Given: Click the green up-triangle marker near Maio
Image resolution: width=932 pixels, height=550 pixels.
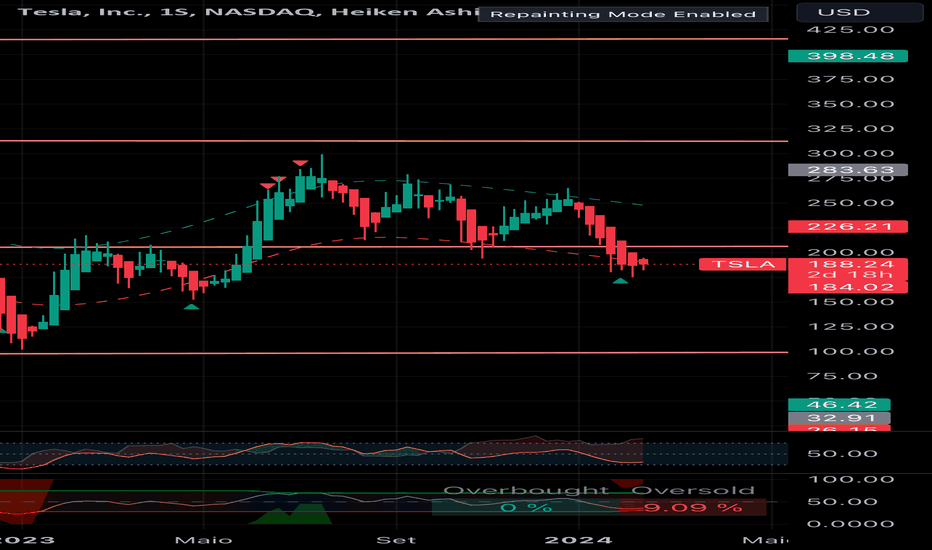Looking at the screenshot, I should [x=191, y=306].
